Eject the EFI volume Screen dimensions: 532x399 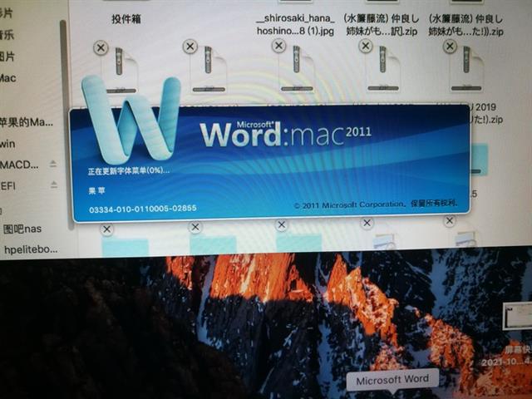point(53,185)
